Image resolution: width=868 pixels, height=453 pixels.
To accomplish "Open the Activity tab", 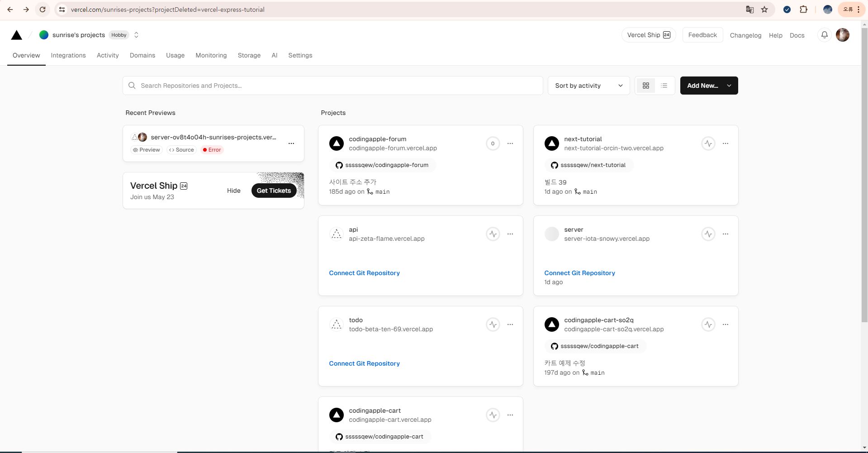I will (x=108, y=55).
